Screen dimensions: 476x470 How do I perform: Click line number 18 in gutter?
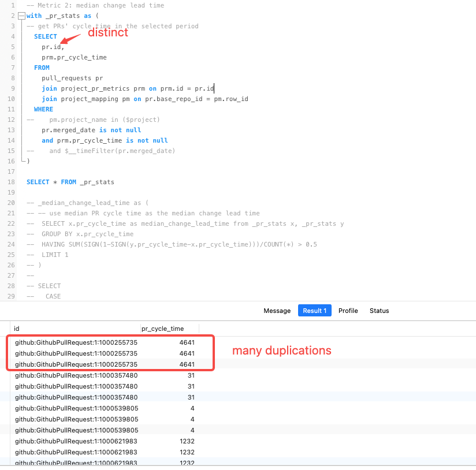click(x=11, y=182)
